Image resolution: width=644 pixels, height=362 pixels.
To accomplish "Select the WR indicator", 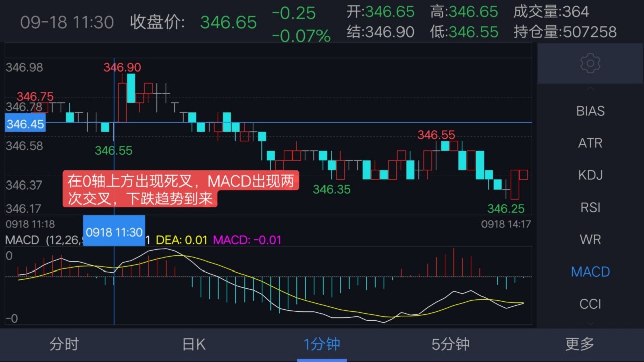I will (x=590, y=239).
